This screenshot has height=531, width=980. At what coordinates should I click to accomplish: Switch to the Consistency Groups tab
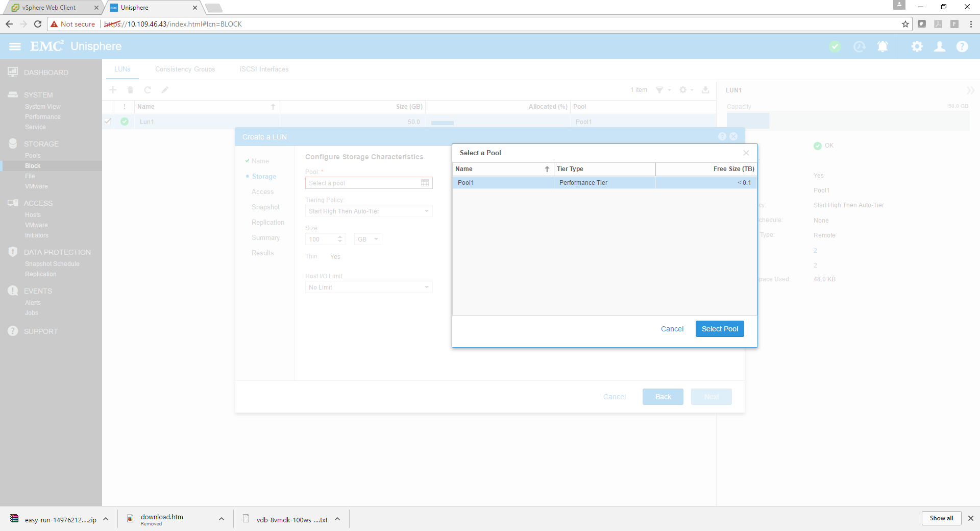click(x=185, y=69)
